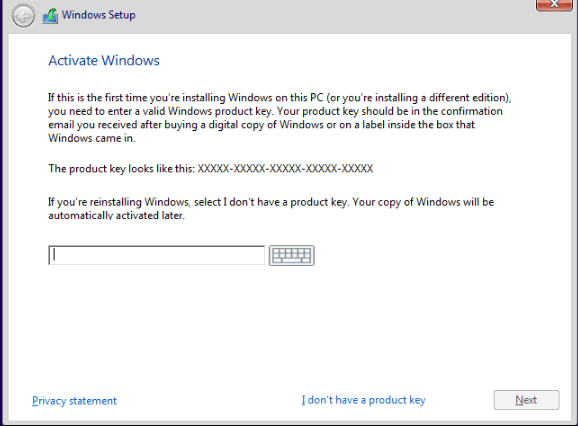Click 'The product key looks like this:' label
Screen dimensions: 578x426
tap(121, 168)
